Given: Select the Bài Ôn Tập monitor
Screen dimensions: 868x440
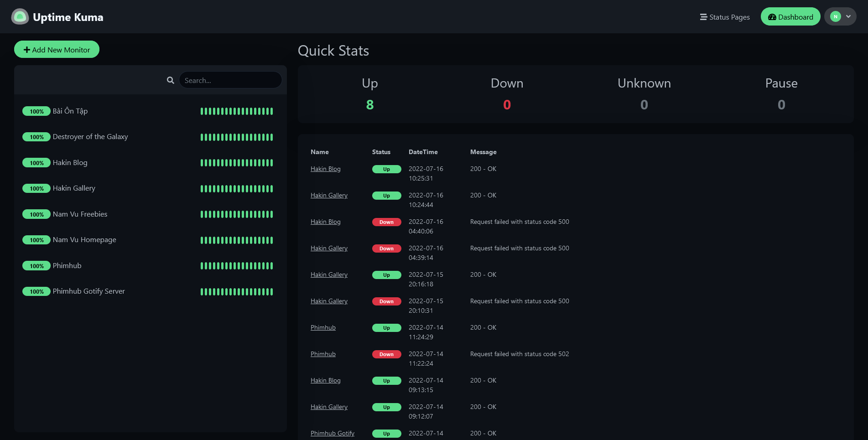Looking at the screenshot, I should (151, 111).
